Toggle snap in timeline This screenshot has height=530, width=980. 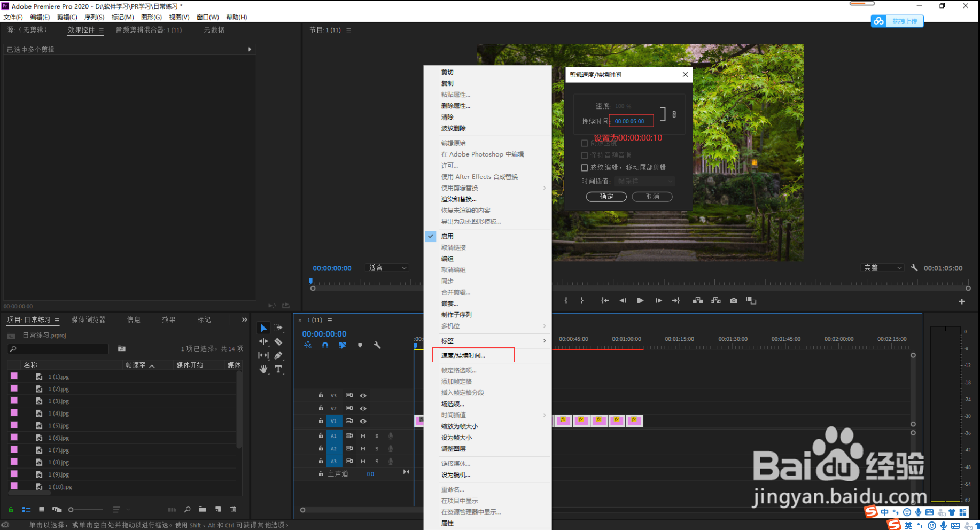click(x=325, y=345)
